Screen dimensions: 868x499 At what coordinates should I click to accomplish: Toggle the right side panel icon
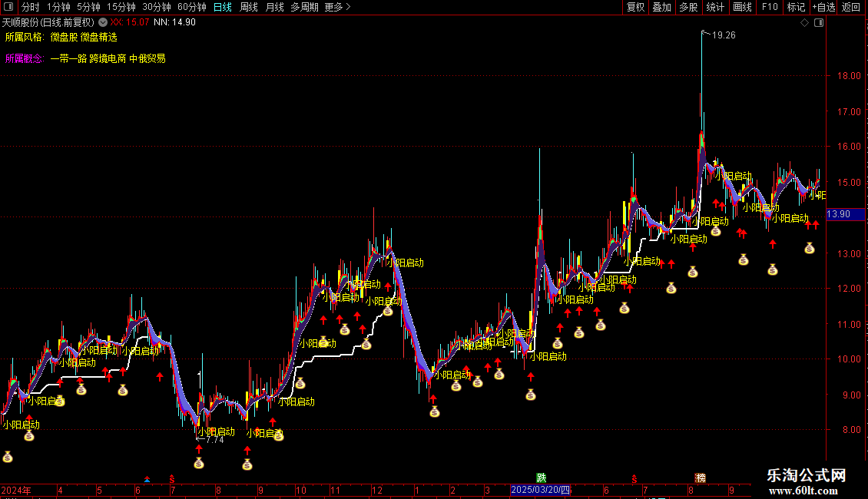[819, 23]
